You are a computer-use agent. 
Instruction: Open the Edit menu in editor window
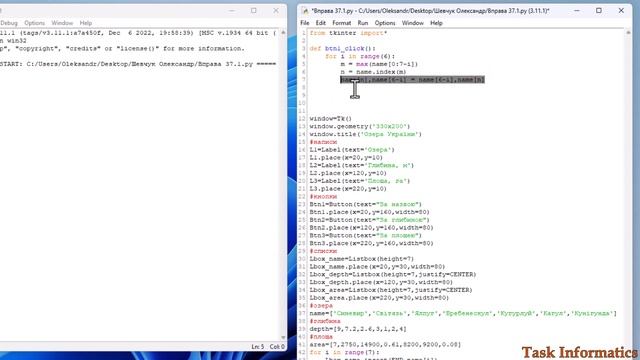[320, 23]
